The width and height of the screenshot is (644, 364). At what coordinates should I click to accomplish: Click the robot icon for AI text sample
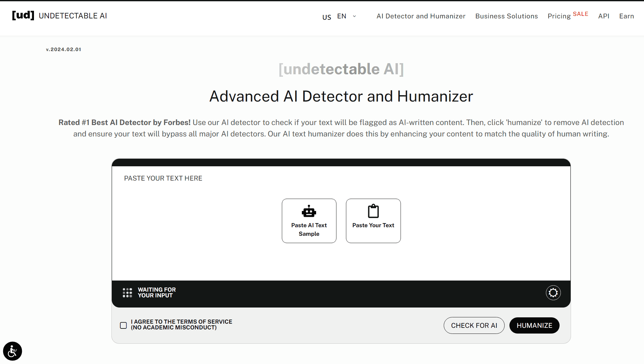309,211
